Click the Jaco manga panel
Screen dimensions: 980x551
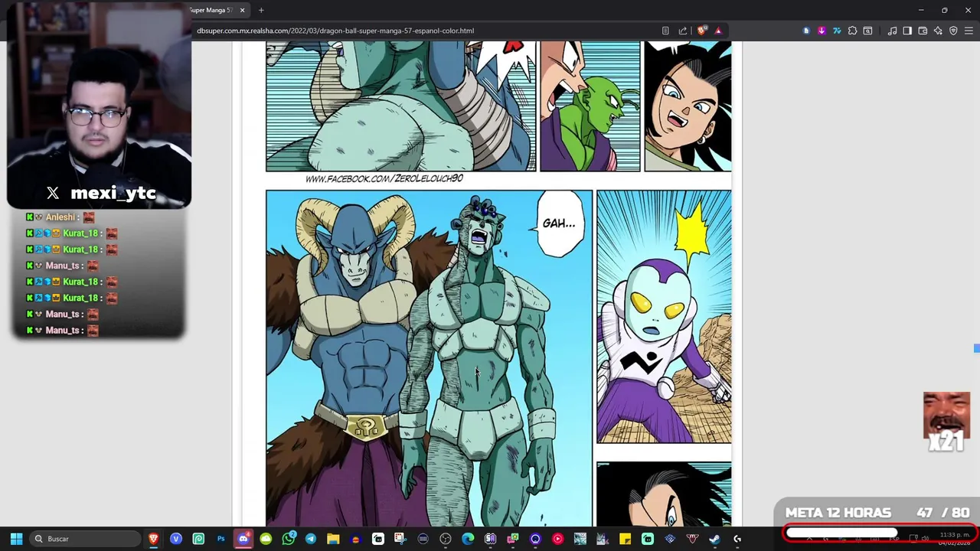pos(664,317)
